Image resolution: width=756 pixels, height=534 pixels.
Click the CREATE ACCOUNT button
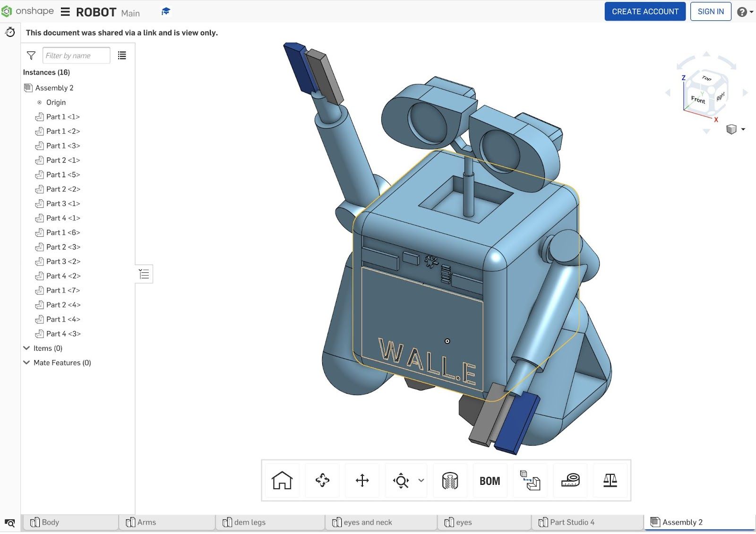click(x=644, y=12)
